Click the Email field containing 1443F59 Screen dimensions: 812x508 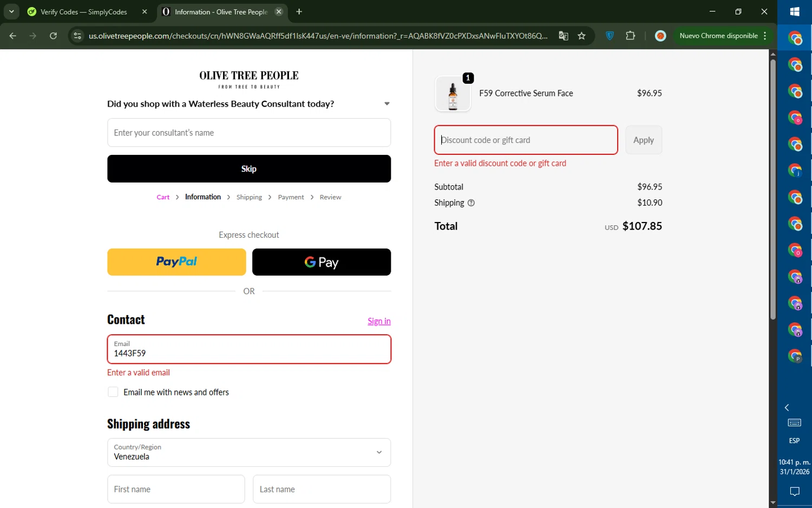point(249,349)
